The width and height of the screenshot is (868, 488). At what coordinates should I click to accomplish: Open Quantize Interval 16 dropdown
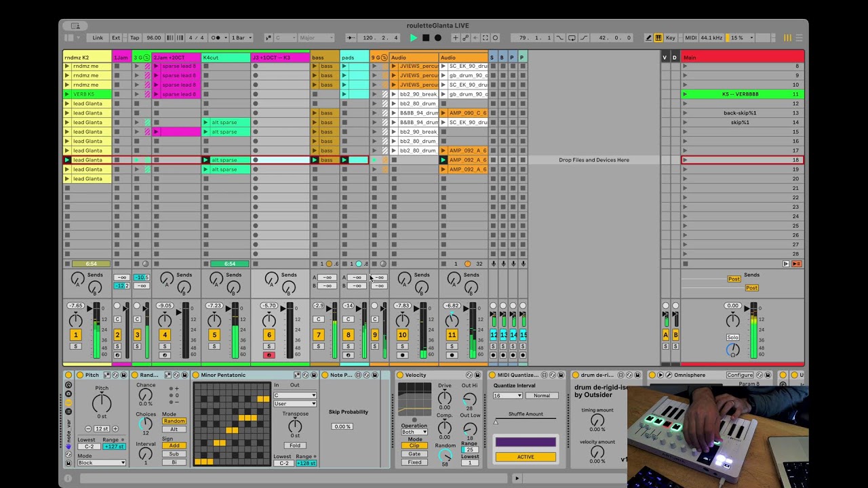point(508,395)
